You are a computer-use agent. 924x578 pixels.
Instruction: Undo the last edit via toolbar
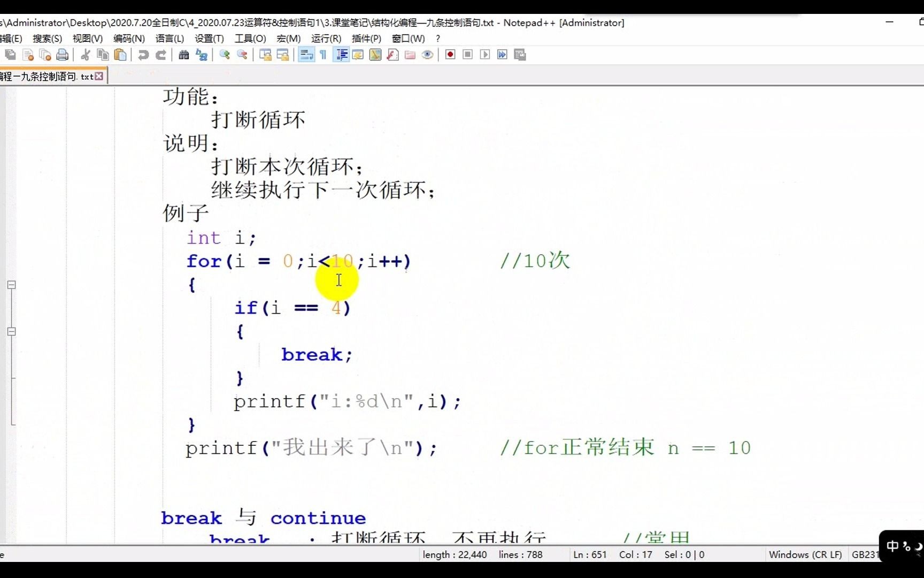click(143, 55)
